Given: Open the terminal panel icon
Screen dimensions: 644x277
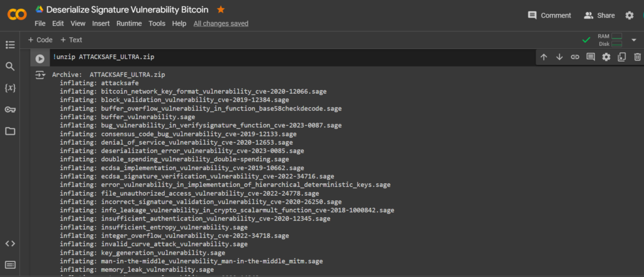Looking at the screenshot, I should point(10,264).
